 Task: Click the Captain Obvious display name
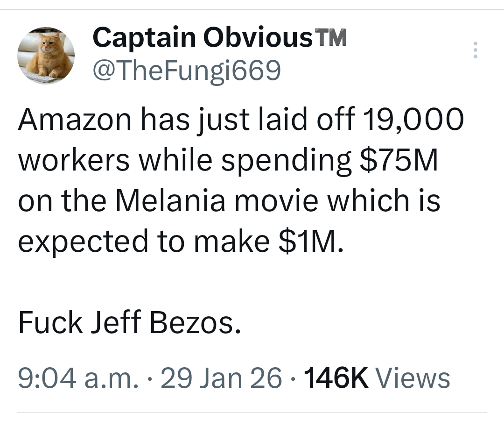coord(202,37)
